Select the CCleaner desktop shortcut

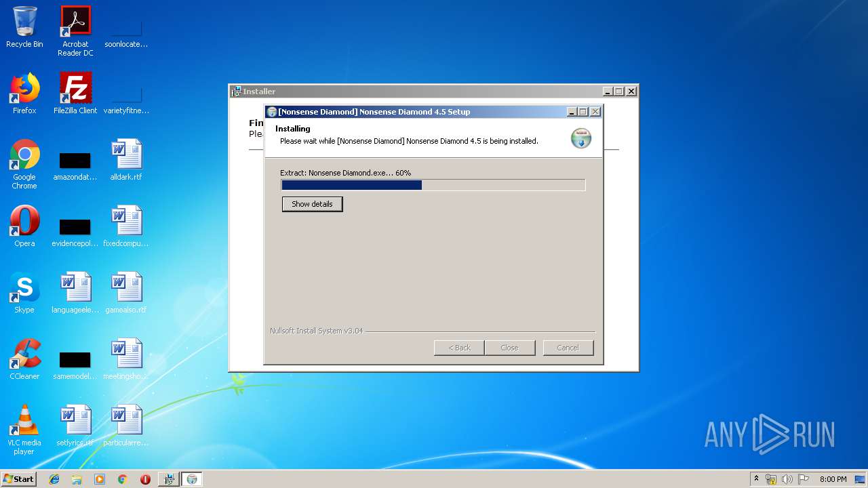point(24,359)
